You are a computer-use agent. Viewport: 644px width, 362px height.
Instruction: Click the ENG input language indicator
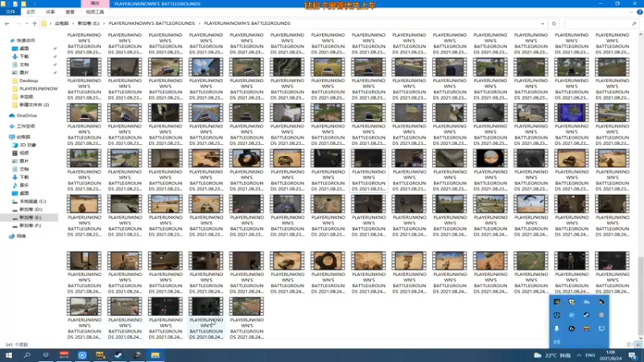(590, 356)
